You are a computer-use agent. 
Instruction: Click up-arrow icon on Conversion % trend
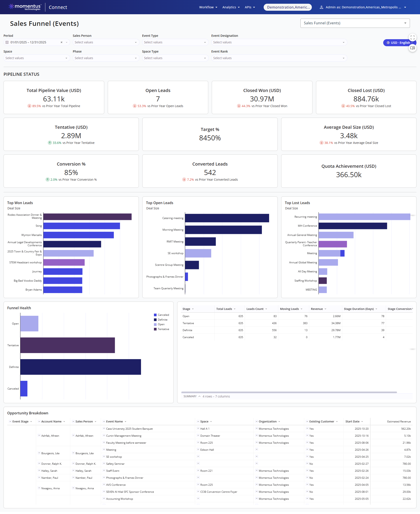48,179
